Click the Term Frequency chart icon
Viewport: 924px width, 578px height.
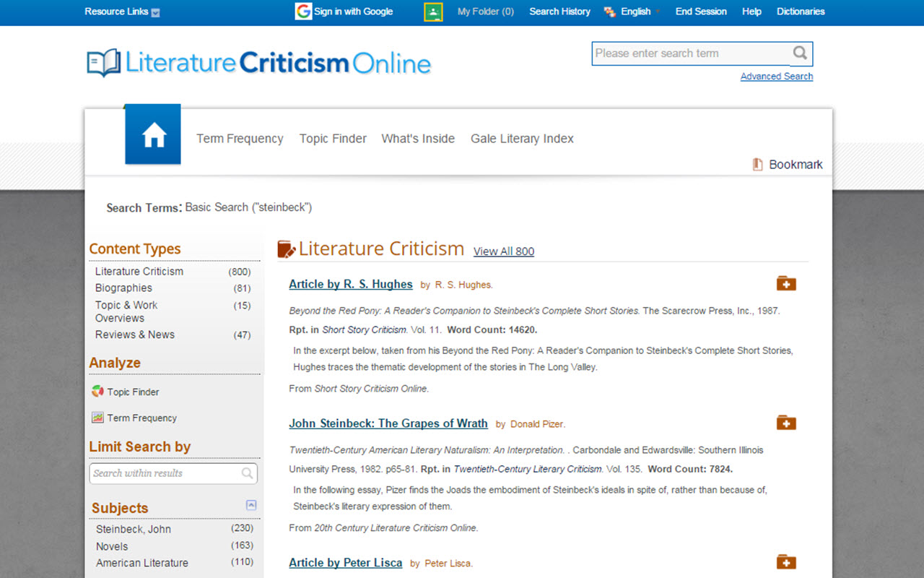tap(98, 418)
